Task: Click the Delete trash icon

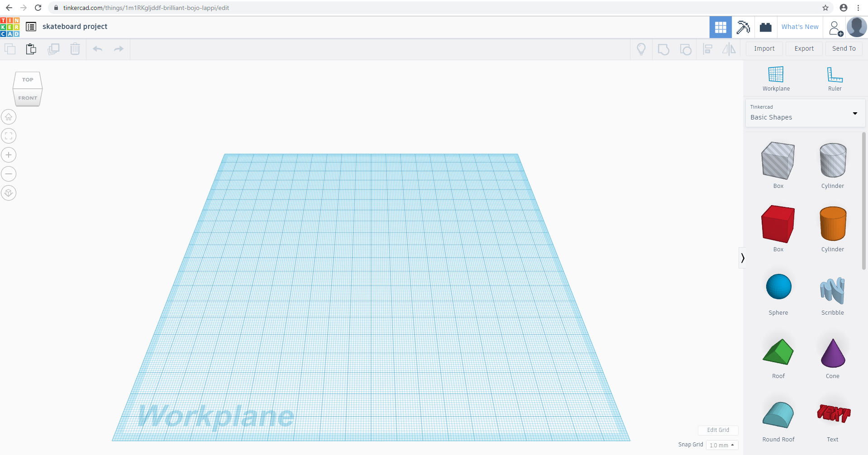Action: [75, 49]
